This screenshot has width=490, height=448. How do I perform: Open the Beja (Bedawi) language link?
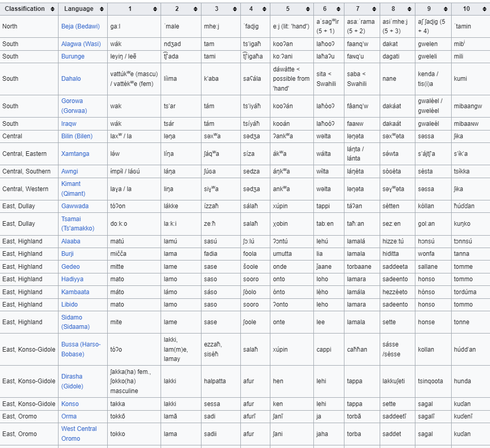click(x=80, y=26)
